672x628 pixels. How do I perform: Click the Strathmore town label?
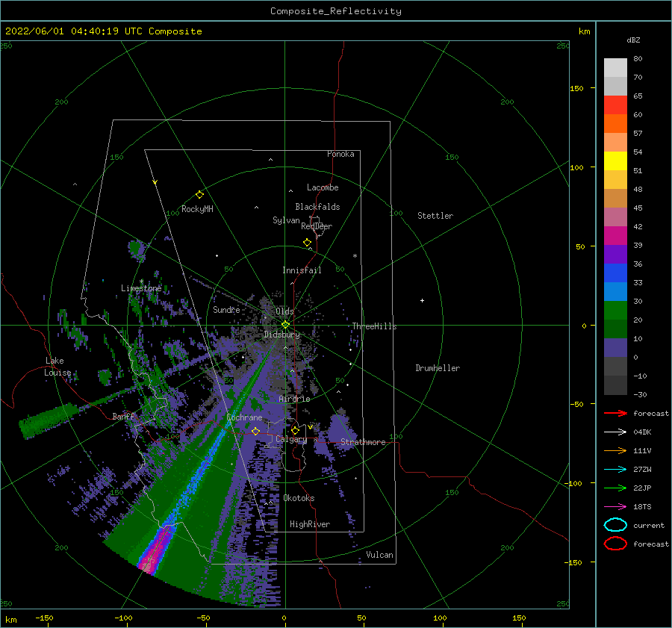(x=363, y=442)
